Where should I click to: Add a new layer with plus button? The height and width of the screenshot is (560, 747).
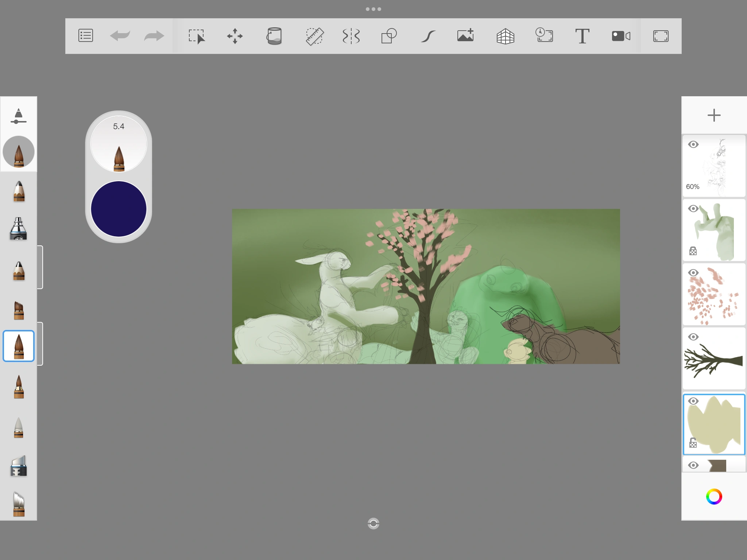(714, 115)
